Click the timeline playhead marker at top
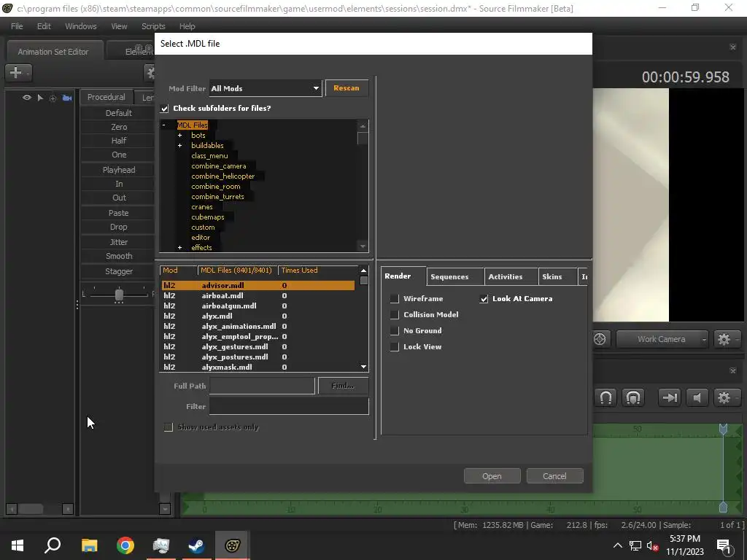The width and height of the screenshot is (747, 560). point(723,429)
